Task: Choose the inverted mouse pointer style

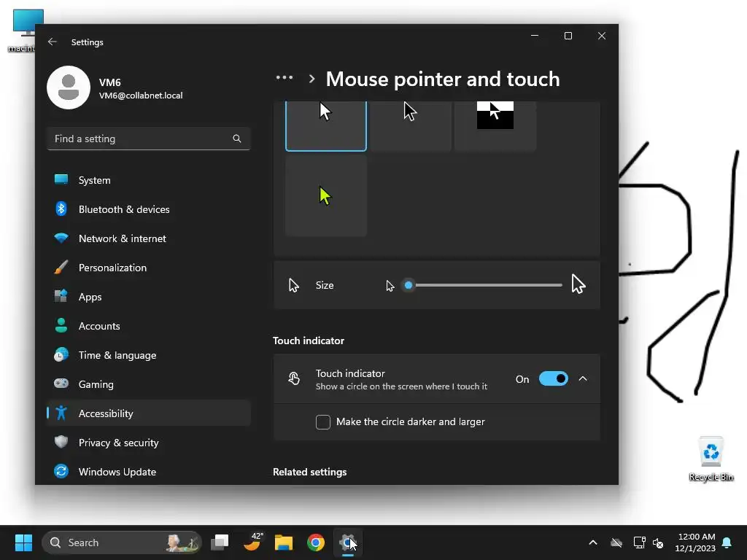Action: tap(495, 125)
